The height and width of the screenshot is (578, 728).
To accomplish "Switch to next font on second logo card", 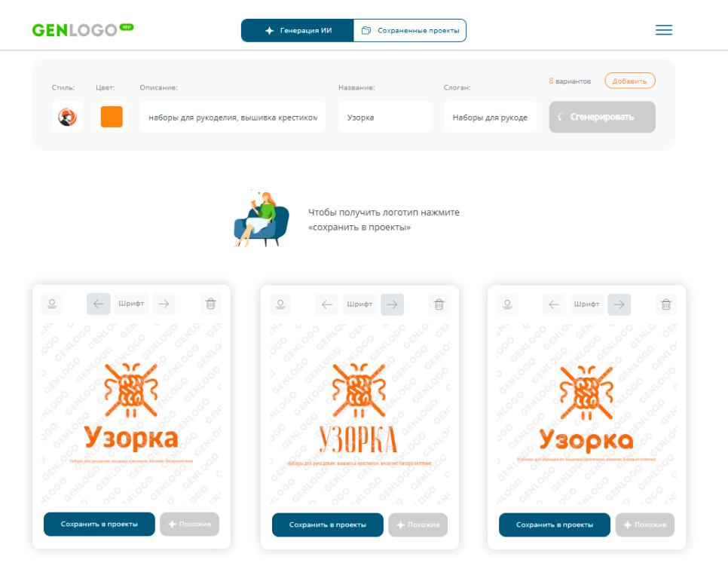I will point(392,304).
